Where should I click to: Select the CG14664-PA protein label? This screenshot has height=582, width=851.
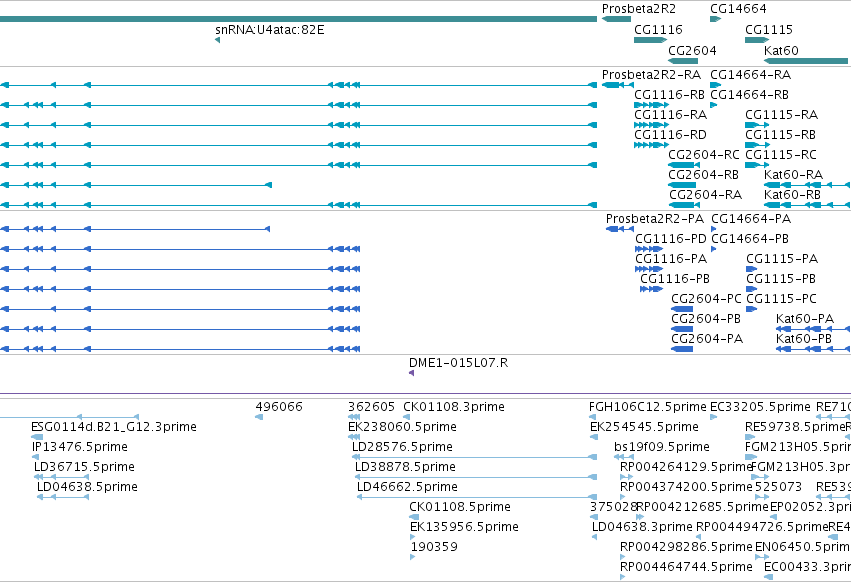(751, 219)
